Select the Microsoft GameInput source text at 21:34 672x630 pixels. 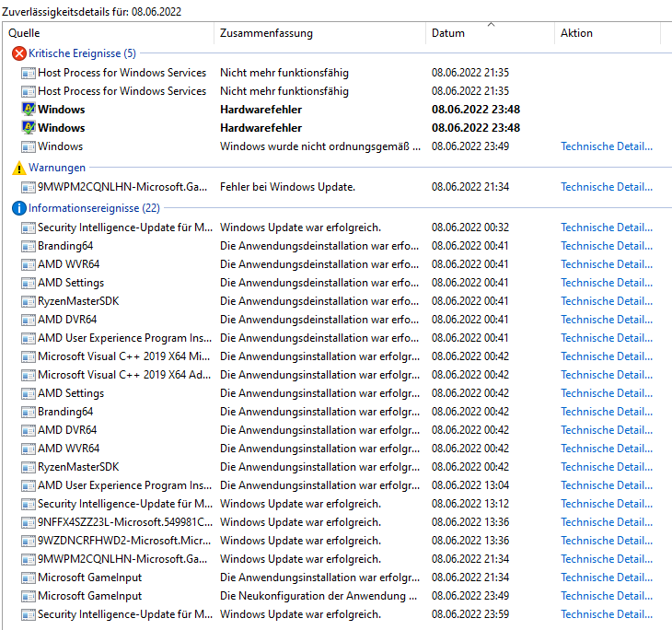(x=89, y=578)
